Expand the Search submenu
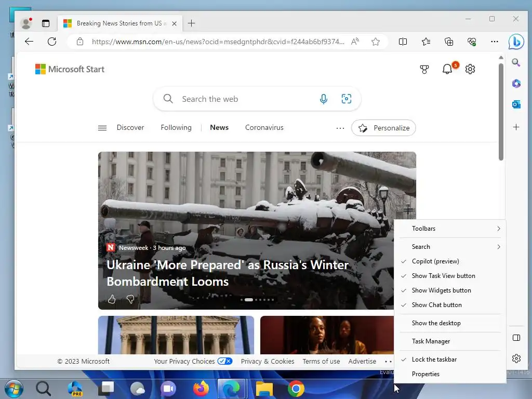This screenshot has width=532, height=399. pyautogui.click(x=450, y=247)
